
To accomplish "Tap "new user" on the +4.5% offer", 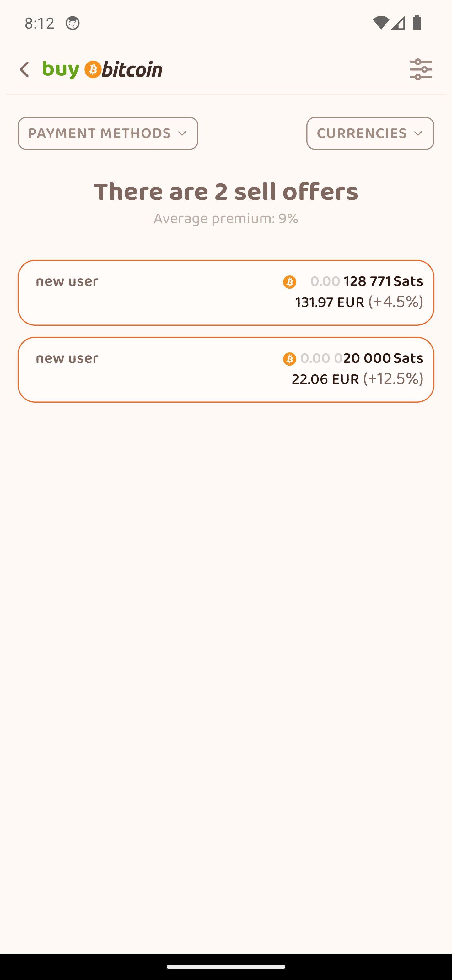I will click(67, 281).
